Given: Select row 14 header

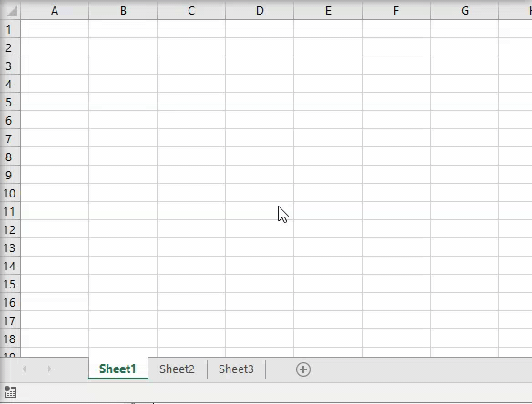Looking at the screenshot, I should tap(9, 266).
